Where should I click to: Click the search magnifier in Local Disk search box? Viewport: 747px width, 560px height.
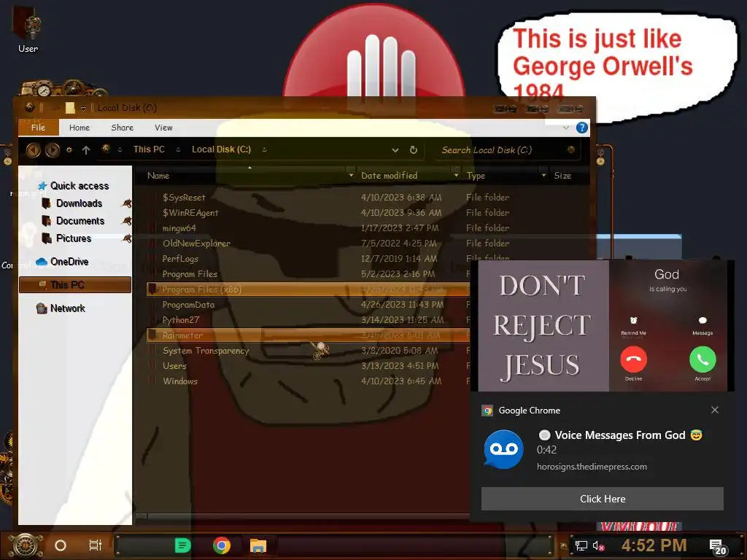click(x=570, y=150)
